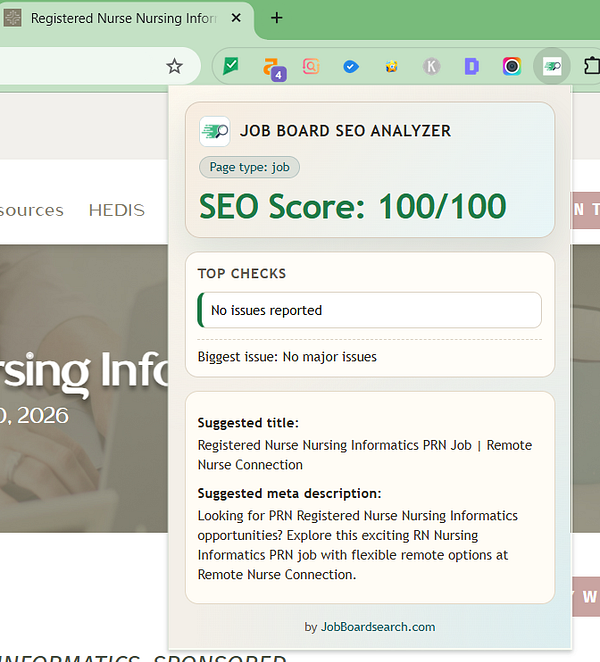Click the Biggest issue: No major issues line
The width and height of the screenshot is (600, 662).
[x=287, y=357]
